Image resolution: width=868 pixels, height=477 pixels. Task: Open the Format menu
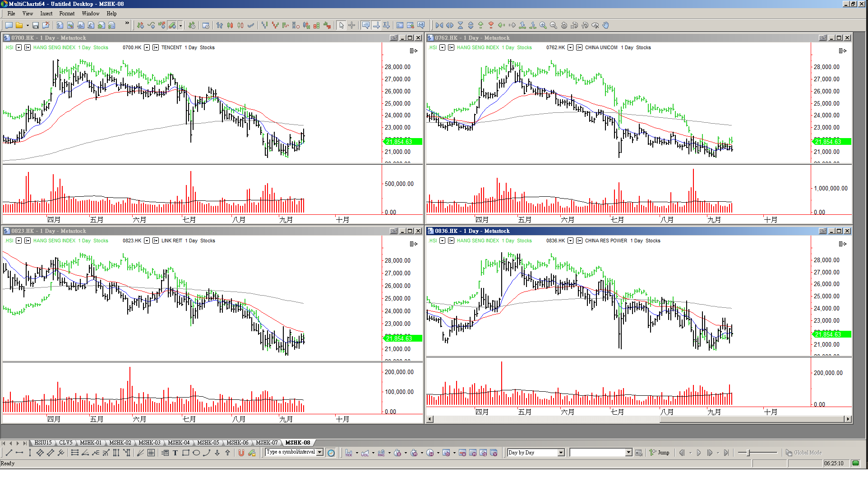[67, 14]
